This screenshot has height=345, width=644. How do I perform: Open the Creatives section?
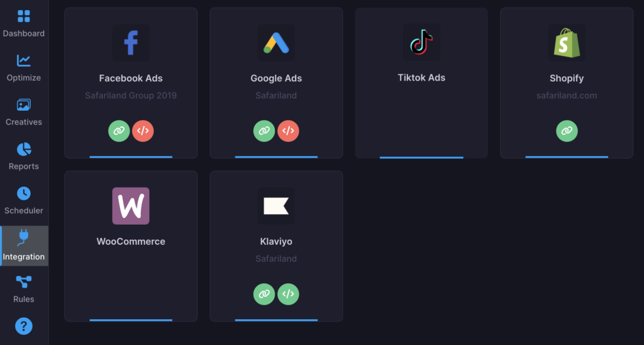pos(24,112)
